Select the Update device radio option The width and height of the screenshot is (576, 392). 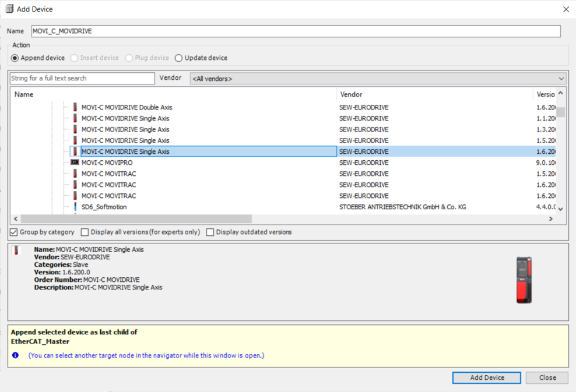click(x=178, y=58)
